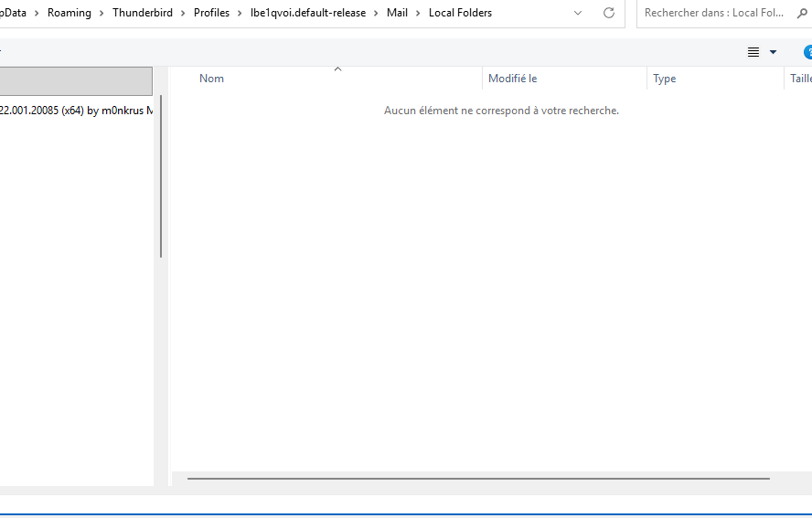Sort files by the Nom column
The image size is (812, 518).
(212, 79)
